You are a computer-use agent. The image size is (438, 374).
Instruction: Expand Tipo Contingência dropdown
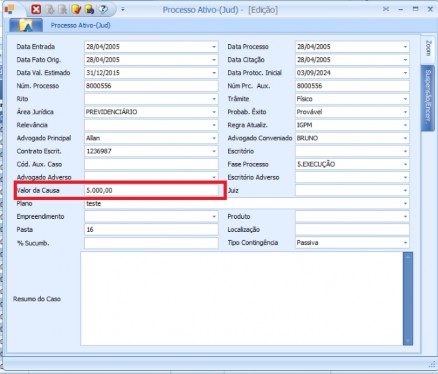[405, 243]
